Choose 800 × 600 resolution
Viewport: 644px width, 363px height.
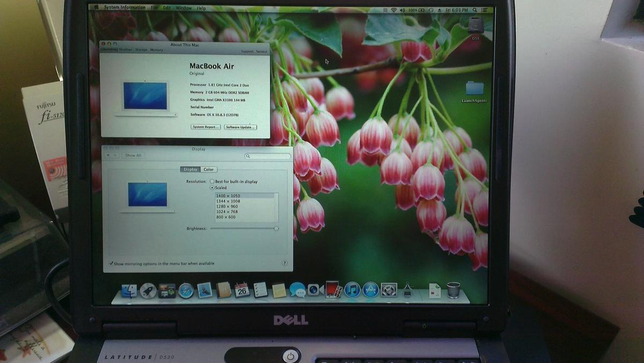click(245, 217)
